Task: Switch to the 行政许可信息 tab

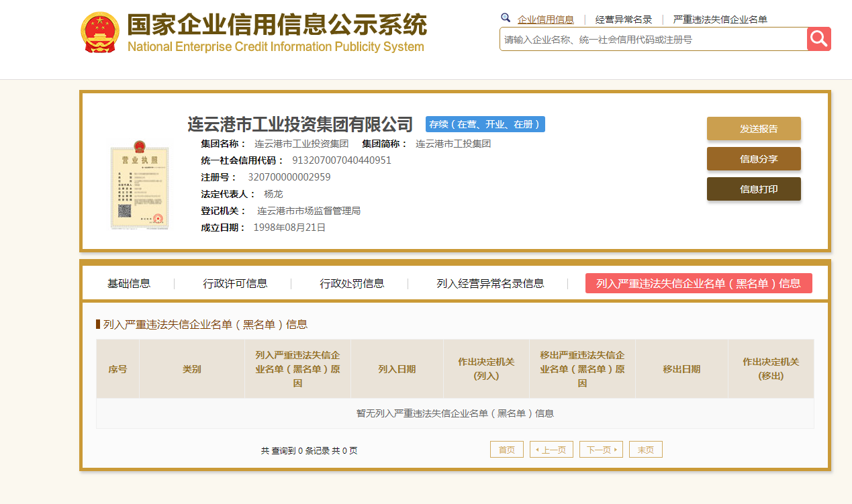Action: [x=235, y=283]
